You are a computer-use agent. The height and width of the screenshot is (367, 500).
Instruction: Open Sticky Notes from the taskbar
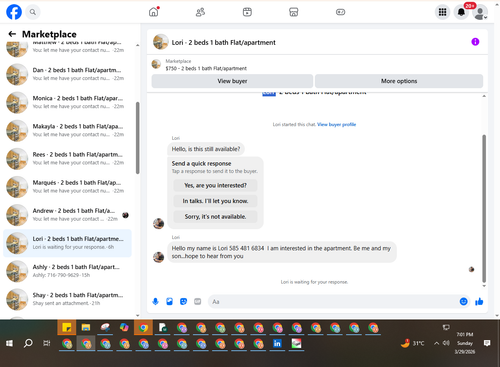pyautogui.click(x=67, y=328)
